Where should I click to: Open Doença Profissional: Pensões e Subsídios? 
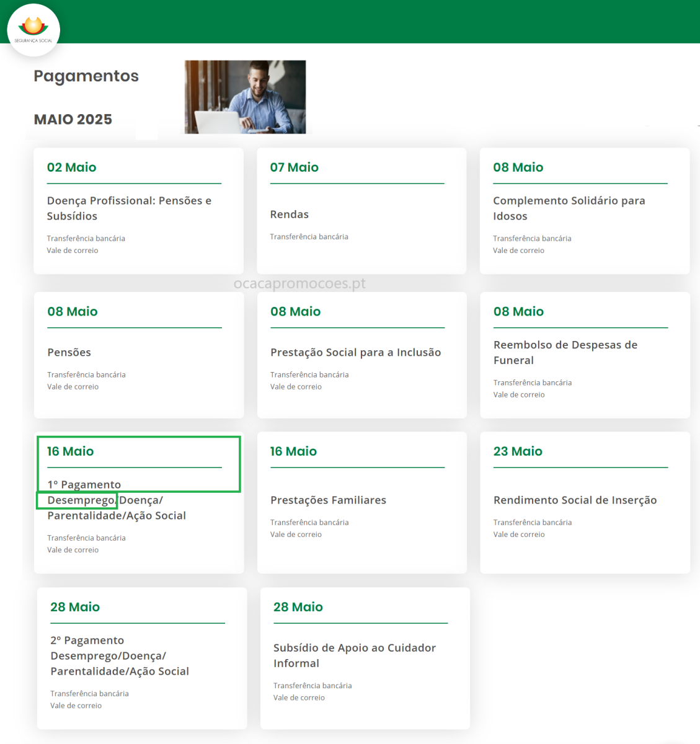click(129, 208)
